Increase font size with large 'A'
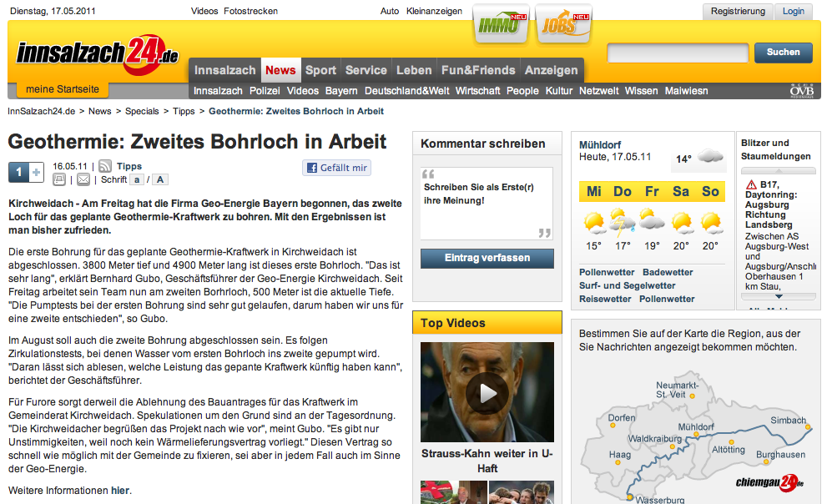This screenshot has width=832, height=504. click(160, 180)
